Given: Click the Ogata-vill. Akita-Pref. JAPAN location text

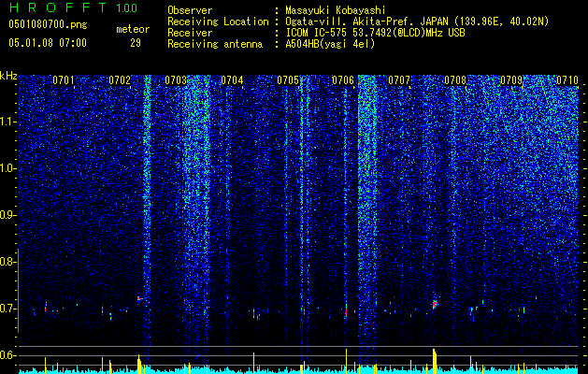Looking at the screenshot, I should click(x=417, y=22).
